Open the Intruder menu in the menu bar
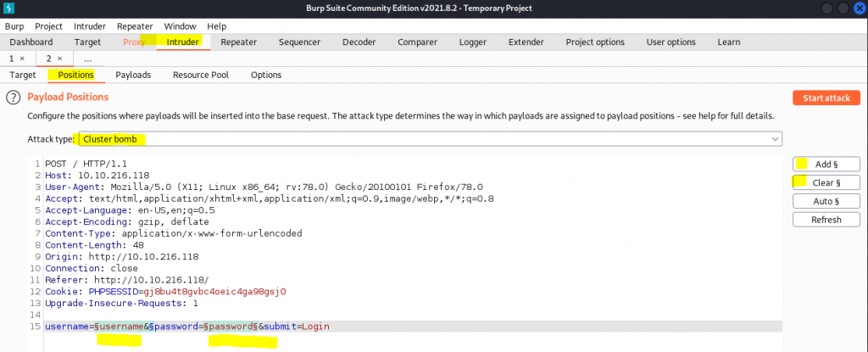 90,26
